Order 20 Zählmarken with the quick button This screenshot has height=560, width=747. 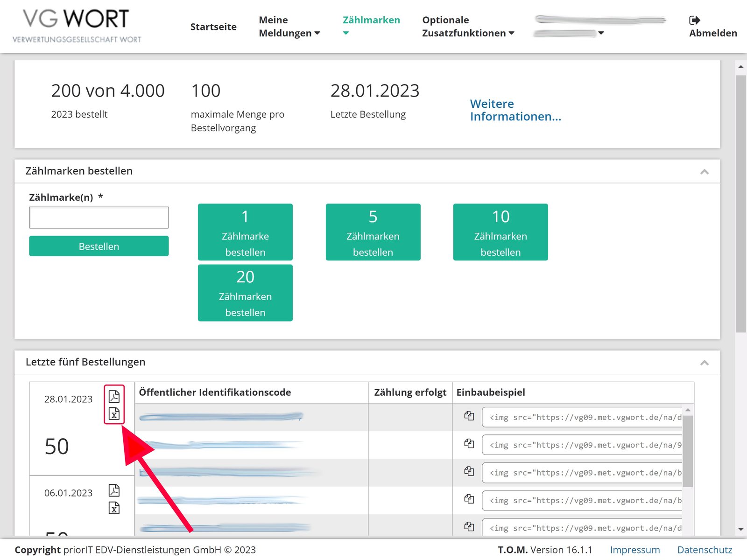pyautogui.click(x=245, y=293)
